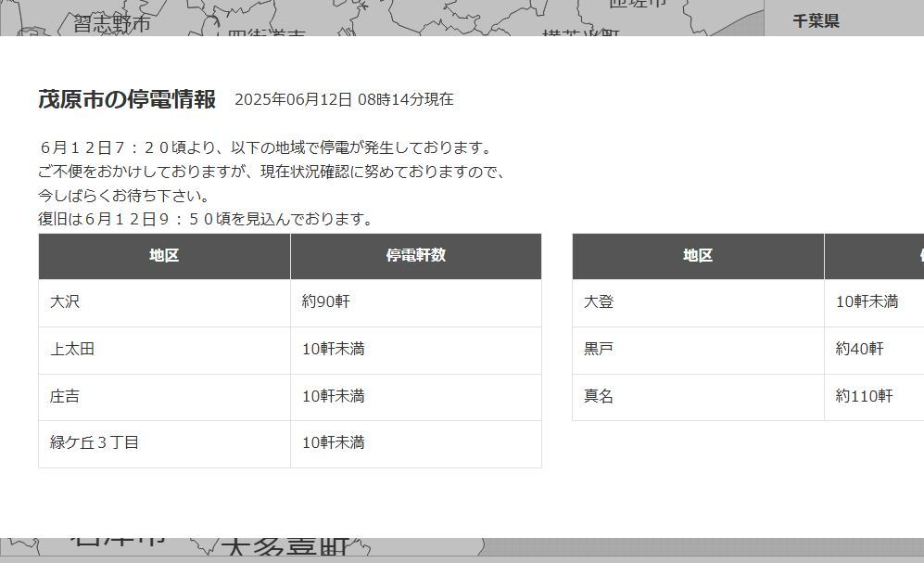The width and height of the screenshot is (924, 563).
Task: Select the 真名 district cell
Action: [698, 397]
